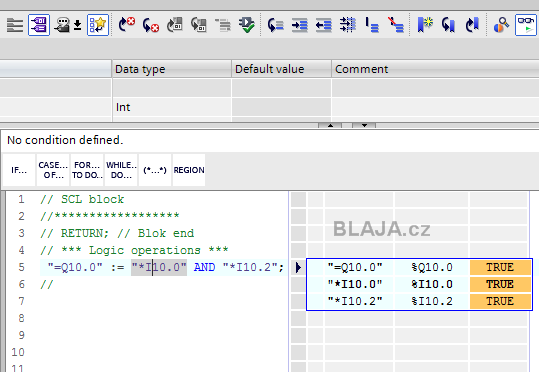This screenshot has height=372, width=539.
Task: Click the Data type column header
Action: tap(172, 69)
